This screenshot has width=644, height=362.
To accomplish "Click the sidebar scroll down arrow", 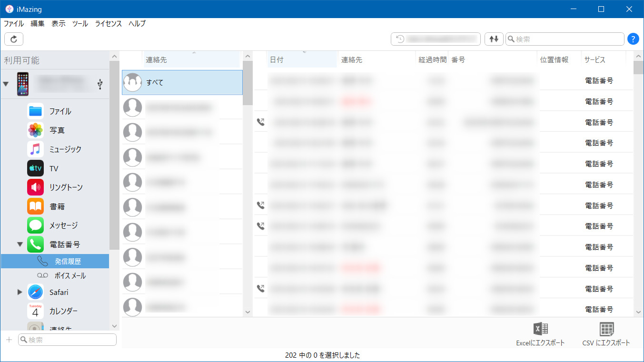I will (x=114, y=326).
